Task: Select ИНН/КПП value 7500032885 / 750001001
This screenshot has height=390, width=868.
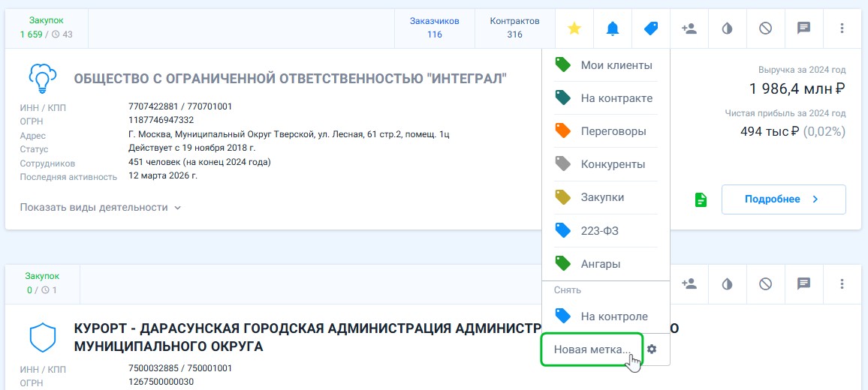Action: point(180,367)
